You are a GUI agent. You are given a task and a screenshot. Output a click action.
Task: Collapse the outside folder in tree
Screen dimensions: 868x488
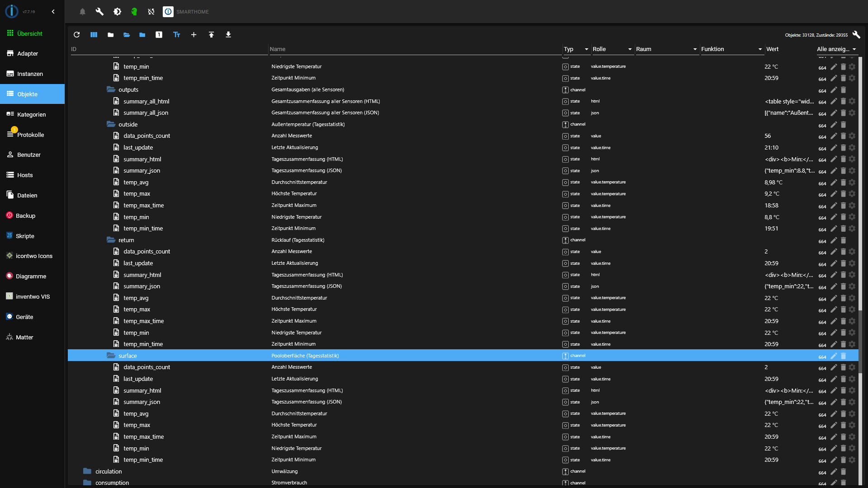click(x=111, y=124)
